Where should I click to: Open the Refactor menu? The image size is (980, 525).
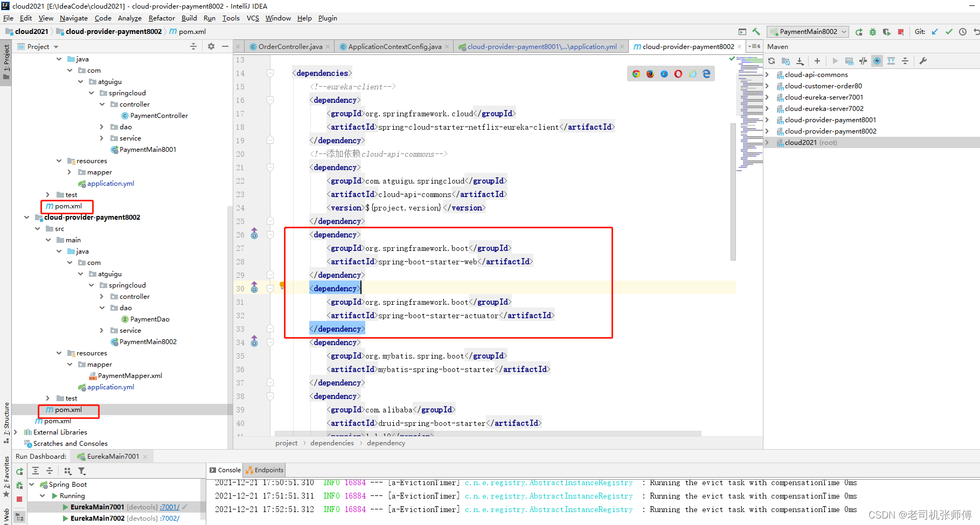162,18
